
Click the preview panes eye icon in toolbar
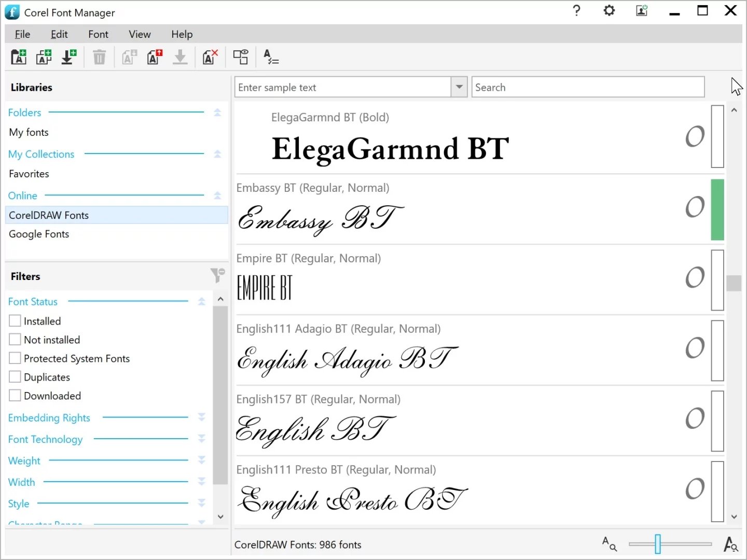[x=241, y=57]
